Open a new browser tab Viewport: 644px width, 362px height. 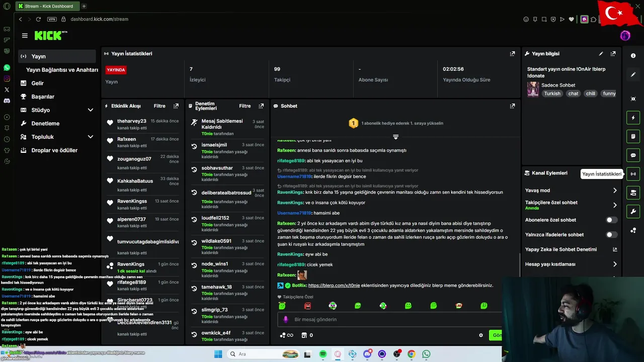point(84,6)
